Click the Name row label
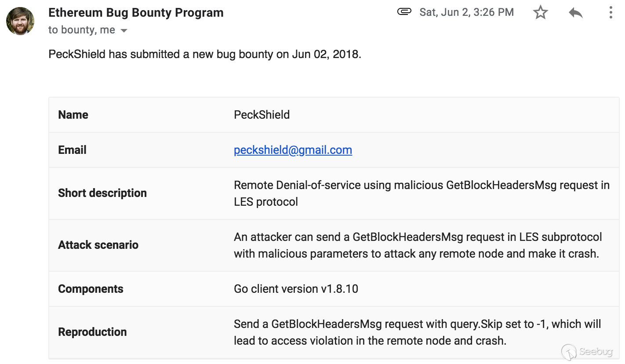 pos(73,115)
